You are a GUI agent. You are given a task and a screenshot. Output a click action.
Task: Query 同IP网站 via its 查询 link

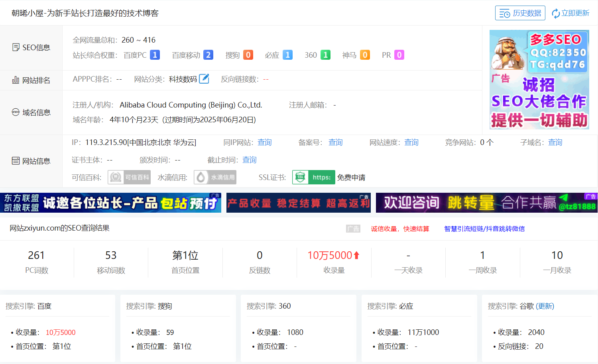tap(264, 142)
